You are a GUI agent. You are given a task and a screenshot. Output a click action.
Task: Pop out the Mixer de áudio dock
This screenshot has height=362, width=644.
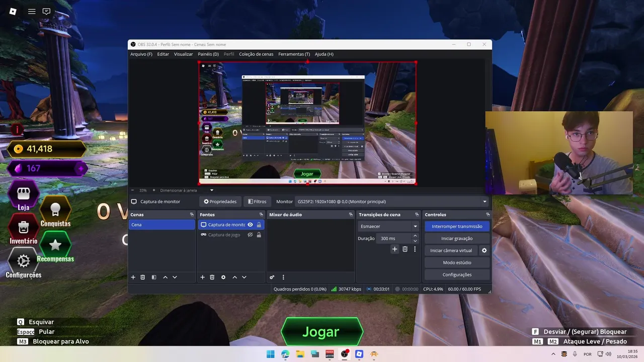(x=351, y=215)
